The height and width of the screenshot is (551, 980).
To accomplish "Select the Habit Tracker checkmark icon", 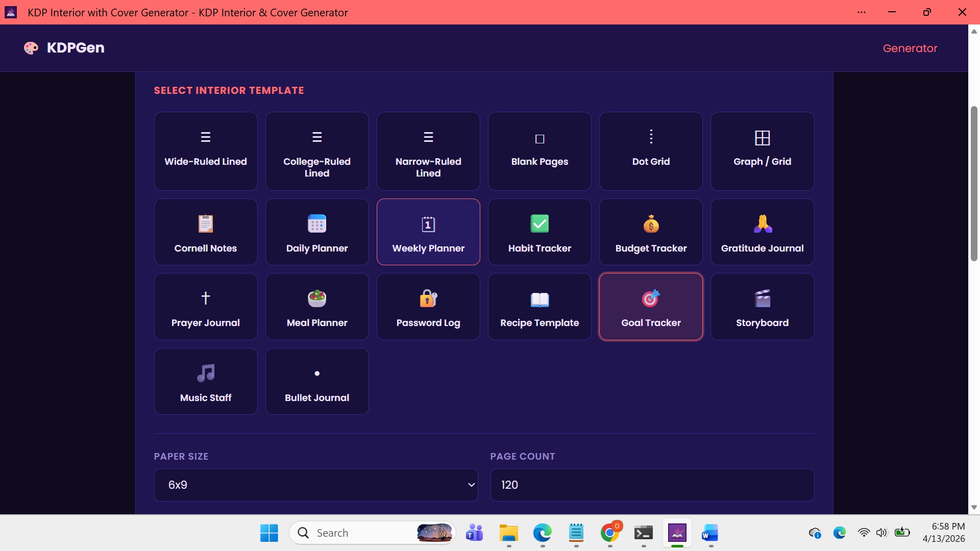I will click(x=540, y=223).
